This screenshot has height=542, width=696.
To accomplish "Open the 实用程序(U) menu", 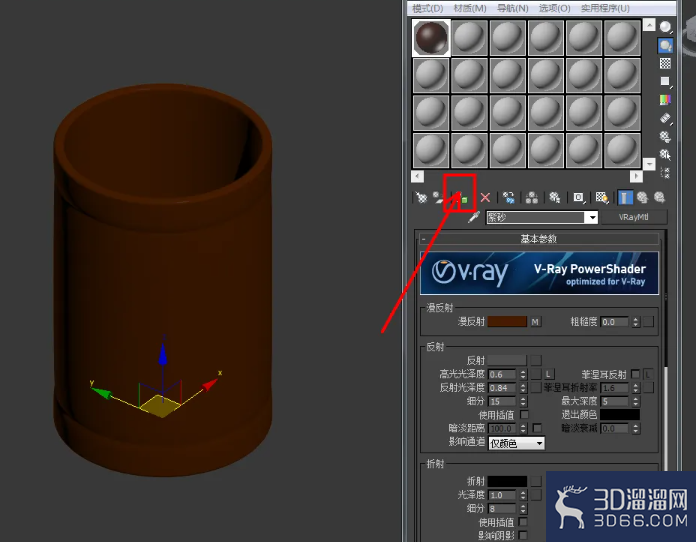I will [605, 8].
